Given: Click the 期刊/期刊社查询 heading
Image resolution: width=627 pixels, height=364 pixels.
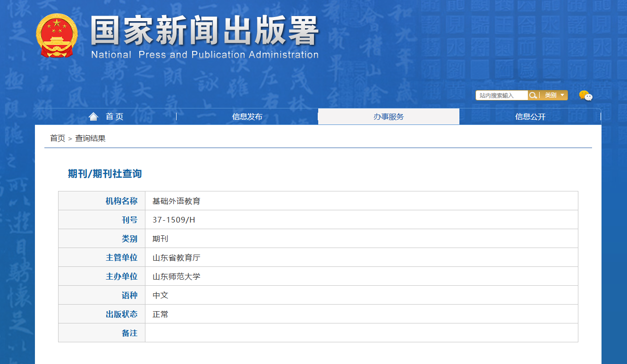Looking at the screenshot, I should pyautogui.click(x=105, y=174).
